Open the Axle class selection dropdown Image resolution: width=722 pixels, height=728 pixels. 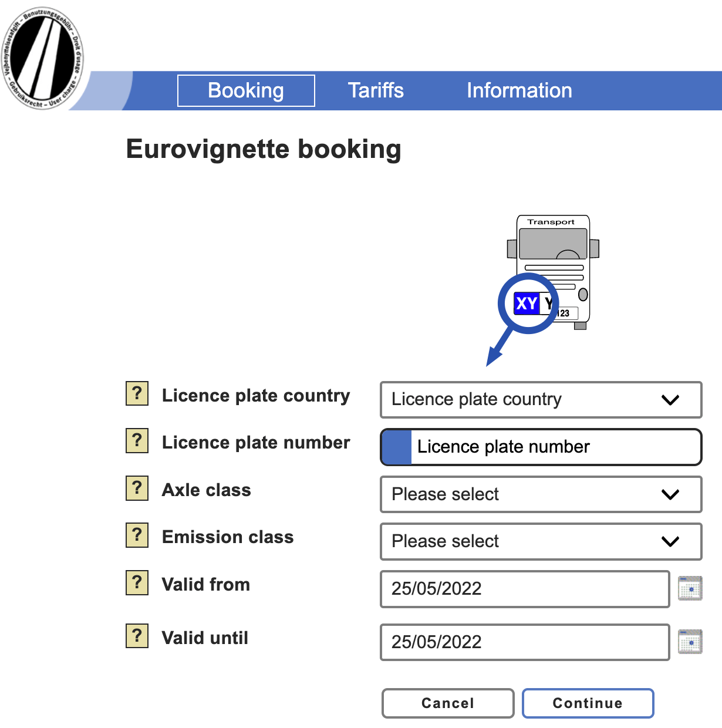[540, 494]
